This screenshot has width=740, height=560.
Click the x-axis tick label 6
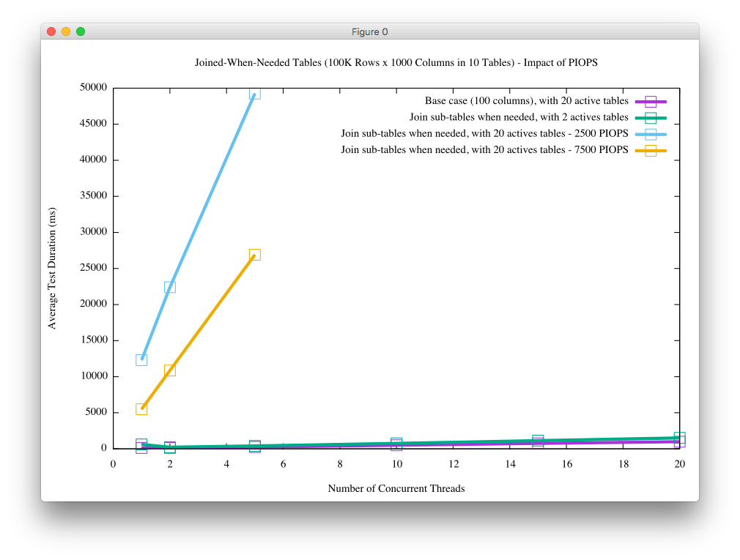coord(283,464)
